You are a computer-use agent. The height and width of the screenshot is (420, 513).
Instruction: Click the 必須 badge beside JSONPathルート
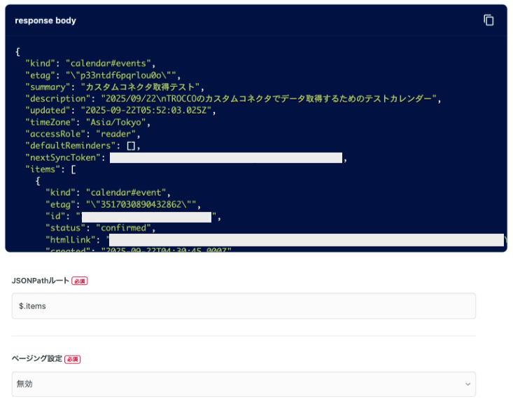pyautogui.click(x=80, y=281)
